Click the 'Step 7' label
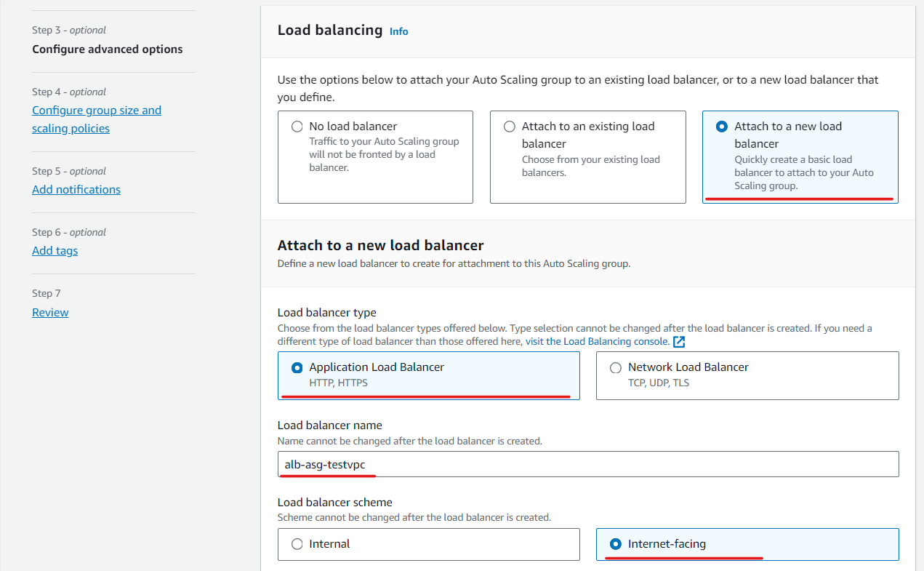The width and height of the screenshot is (924, 571). pyautogui.click(x=47, y=294)
